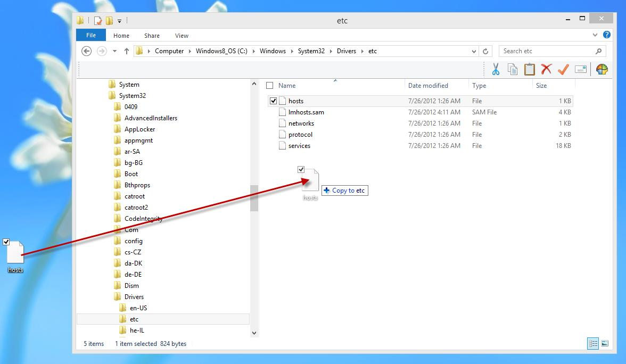Screen dimensions: 626x364
Task: Click the Rename icon in toolbar
Action: 580,69
